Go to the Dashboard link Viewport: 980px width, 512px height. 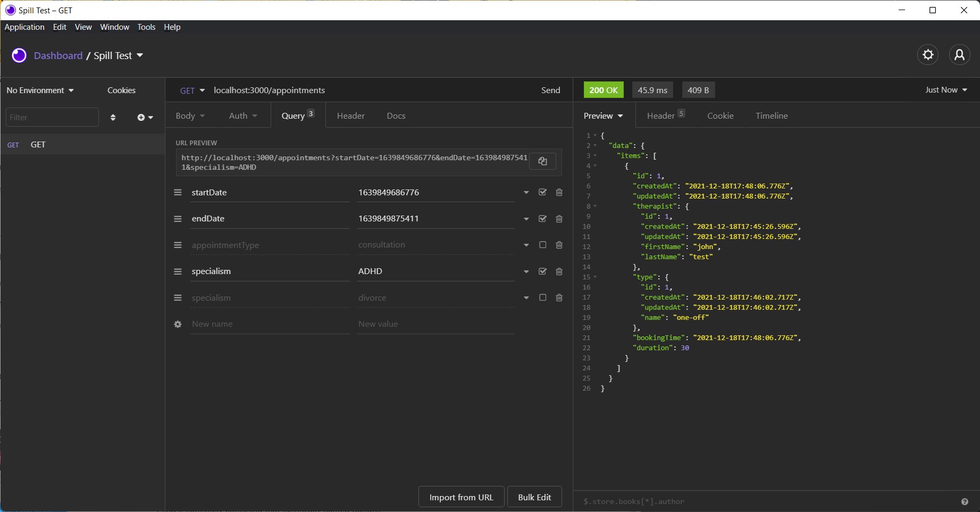coord(58,55)
